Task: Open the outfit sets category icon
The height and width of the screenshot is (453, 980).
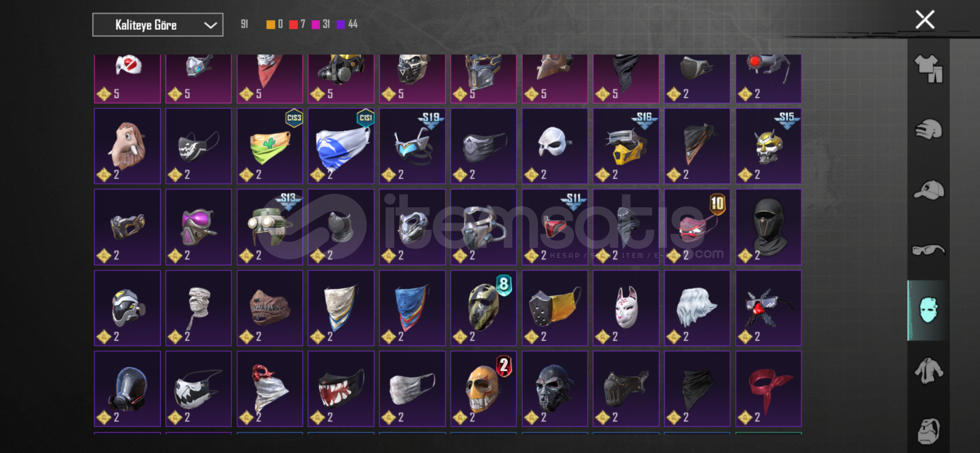Action: 928,69
